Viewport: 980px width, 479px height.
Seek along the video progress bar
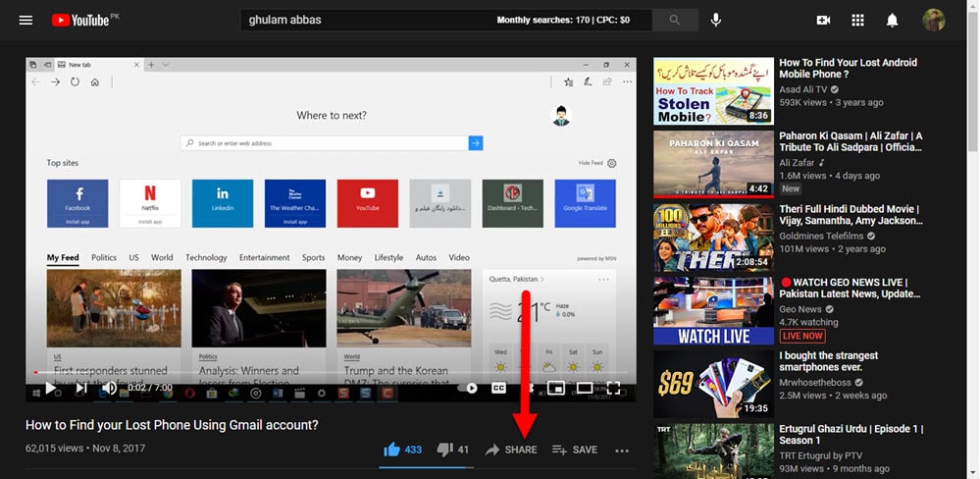click(332, 373)
